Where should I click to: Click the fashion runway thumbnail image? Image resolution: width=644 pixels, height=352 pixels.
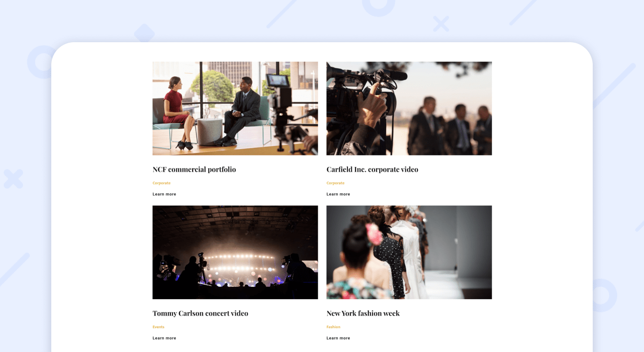click(409, 252)
